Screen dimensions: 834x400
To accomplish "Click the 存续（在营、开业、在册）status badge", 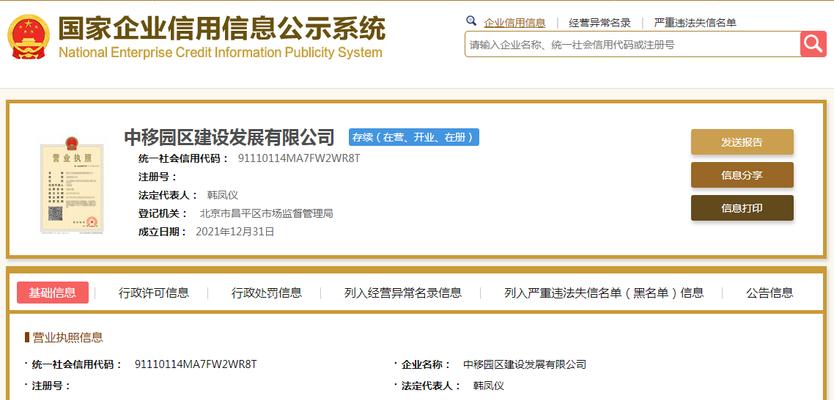I will click(414, 137).
